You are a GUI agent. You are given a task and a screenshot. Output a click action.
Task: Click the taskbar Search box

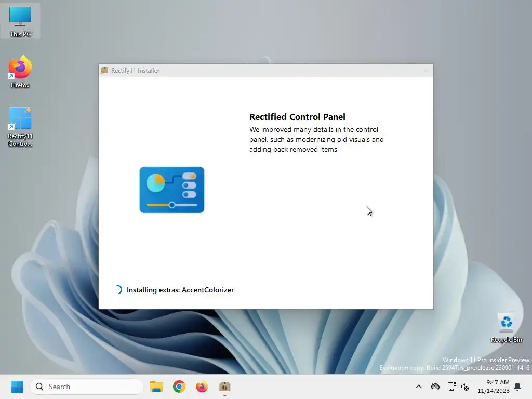pos(87,387)
